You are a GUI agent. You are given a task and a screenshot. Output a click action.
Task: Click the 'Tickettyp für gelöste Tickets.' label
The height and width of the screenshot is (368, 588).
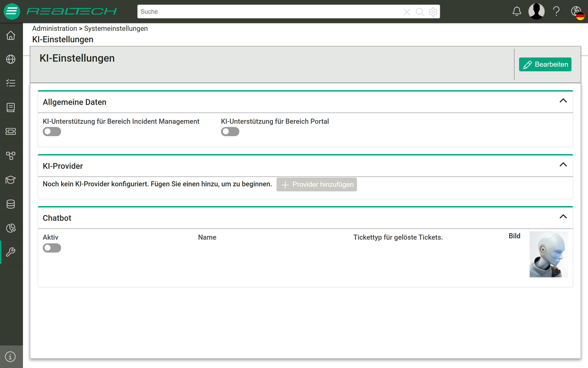pyautogui.click(x=398, y=237)
